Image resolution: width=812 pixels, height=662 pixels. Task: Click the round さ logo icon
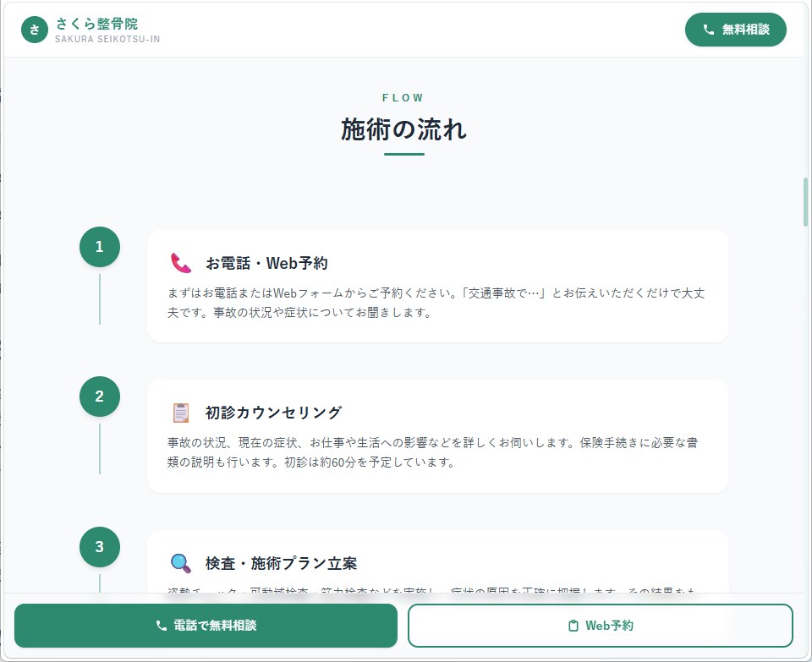point(35,30)
